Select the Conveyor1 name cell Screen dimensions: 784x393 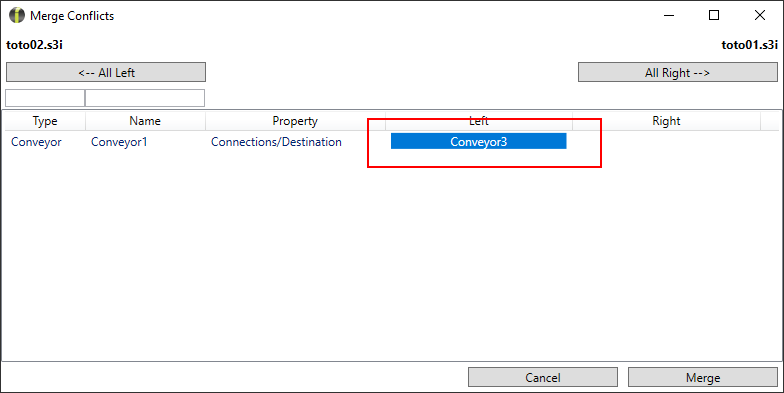click(x=119, y=142)
